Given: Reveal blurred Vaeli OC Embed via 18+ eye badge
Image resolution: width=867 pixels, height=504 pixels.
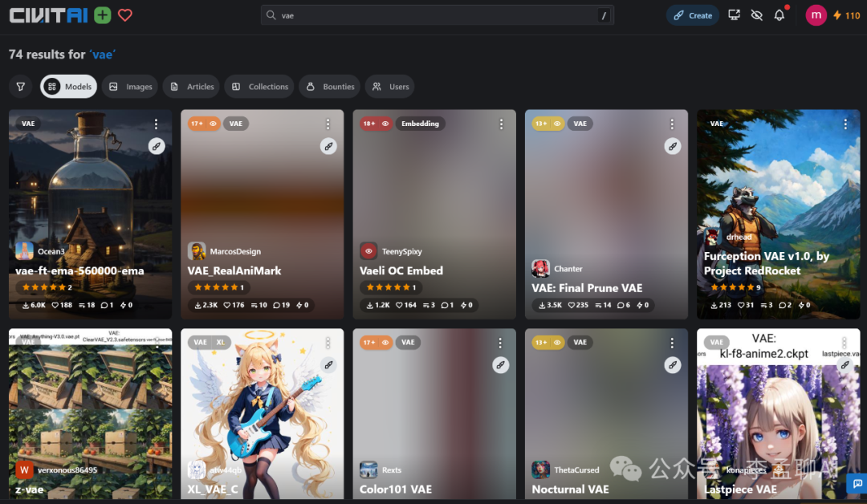Looking at the screenshot, I should [x=376, y=124].
